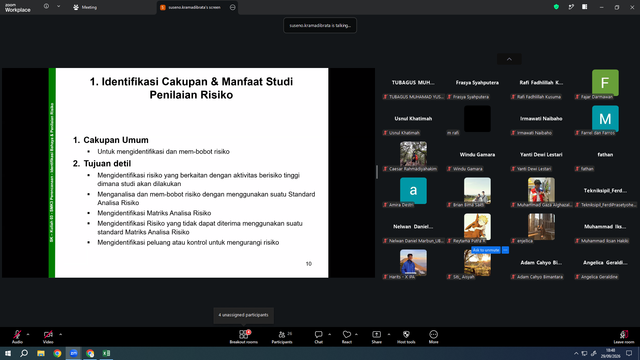Screen dimensions: 640x360
Task: Open meeting info icon in title bar
Action: pyautogui.click(x=46, y=7)
